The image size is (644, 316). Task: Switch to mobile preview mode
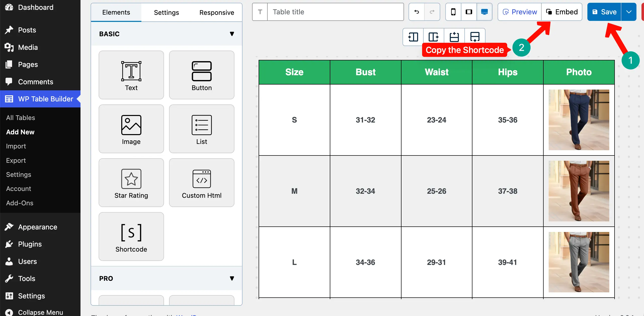pyautogui.click(x=453, y=12)
